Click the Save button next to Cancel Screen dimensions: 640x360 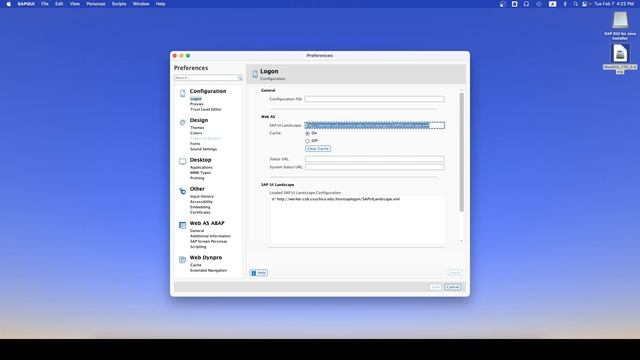pyautogui.click(x=436, y=287)
